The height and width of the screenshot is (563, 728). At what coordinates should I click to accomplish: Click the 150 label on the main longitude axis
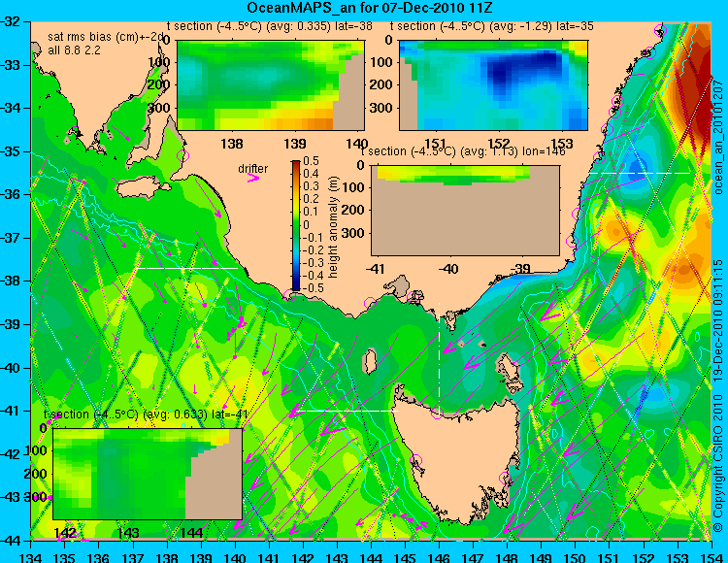575,557
